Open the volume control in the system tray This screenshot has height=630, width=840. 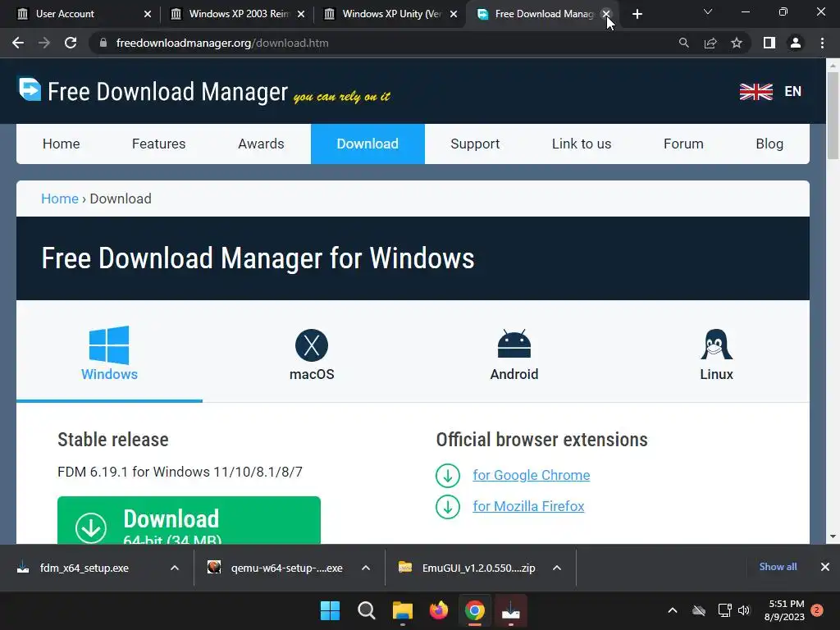pos(743,610)
